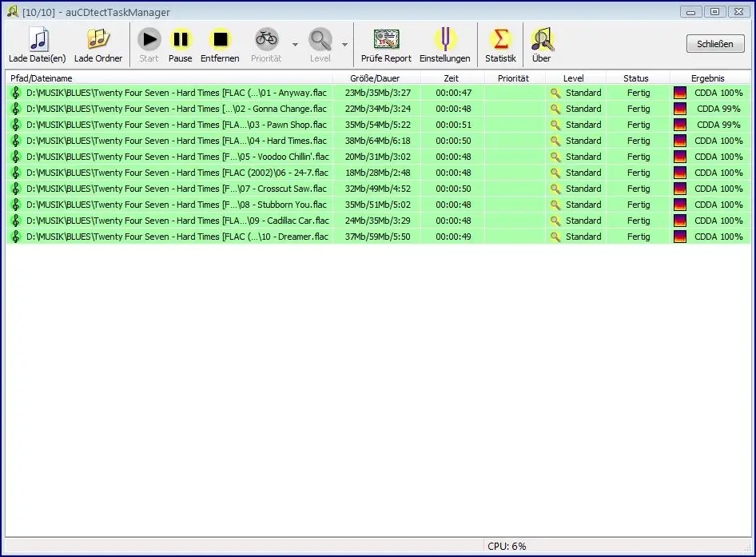Sort by Ergebnis column header
The height and width of the screenshot is (557, 756).
pos(709,78)
